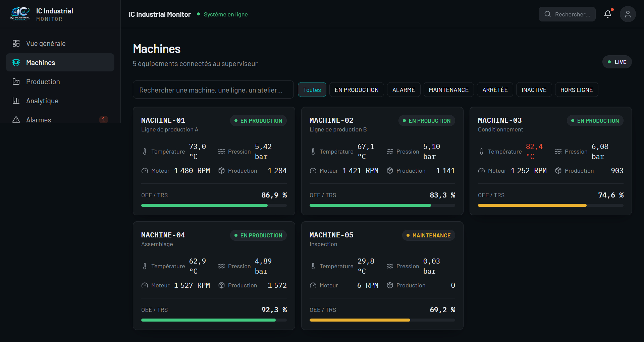The image size is (644, 342).
Task: Click MACHINE-01 motor gauge icon
Action: [145, 171]
